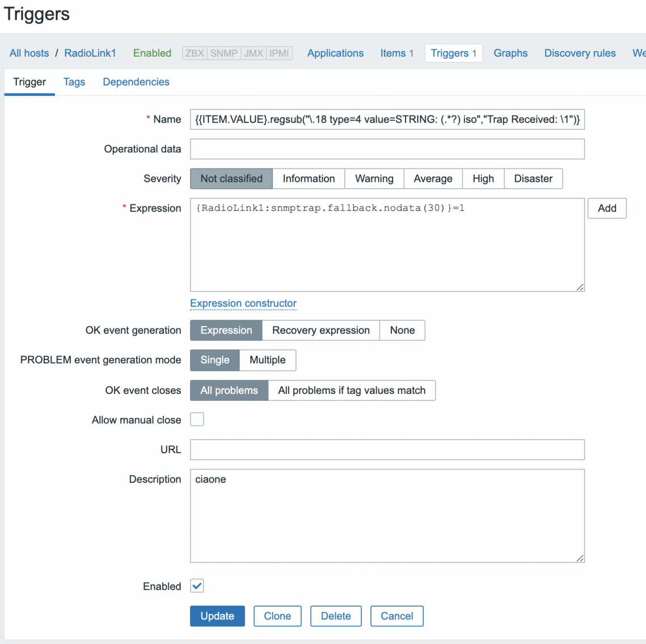Toggle the Allow manual close checkbox
Viewport: 646px width, 644px height.
tap(197, 420)
